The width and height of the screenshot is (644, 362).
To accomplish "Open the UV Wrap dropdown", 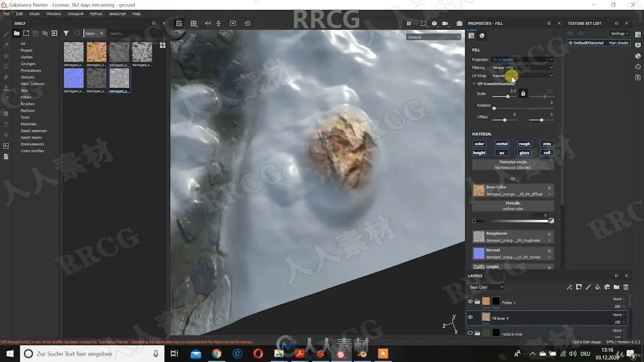I will point(522,76).
